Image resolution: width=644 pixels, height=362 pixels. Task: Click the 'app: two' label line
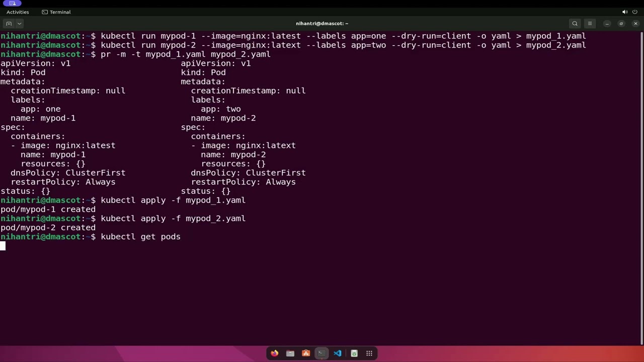pyautogui.click(x=220, y=109)
